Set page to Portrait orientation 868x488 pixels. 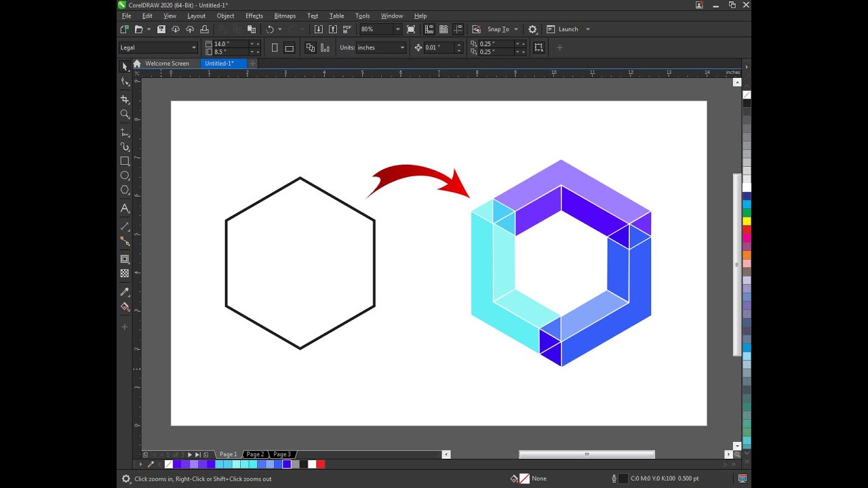point(275,47)
